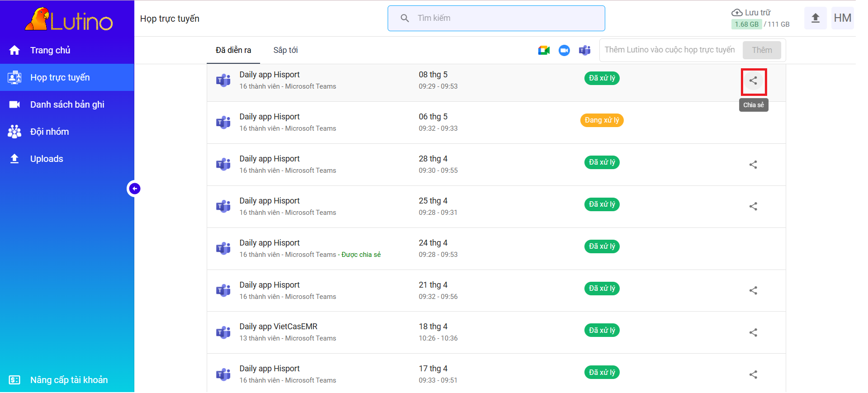Click the Lutino parrot logo

click(x=69, y=19)
